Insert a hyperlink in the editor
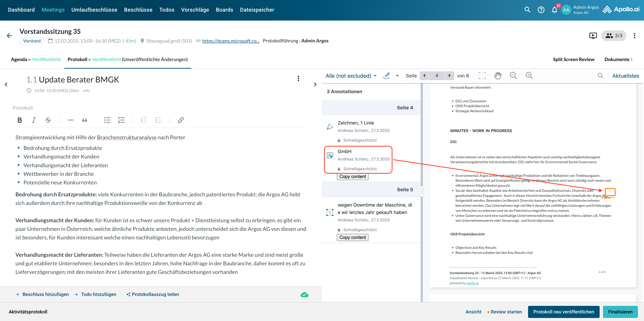The width and height of the screenshot is (644, 321). coord(180,120)
